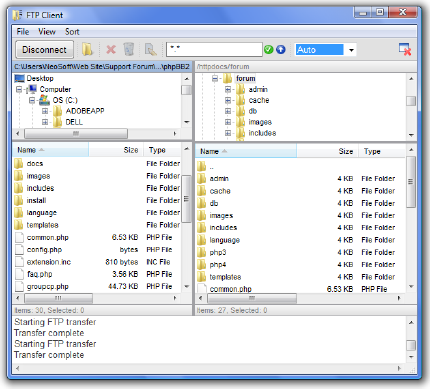Select the local templates folder icon
Image resolution: width=430 pixels, height=389 pixels.
coord(19,225)
